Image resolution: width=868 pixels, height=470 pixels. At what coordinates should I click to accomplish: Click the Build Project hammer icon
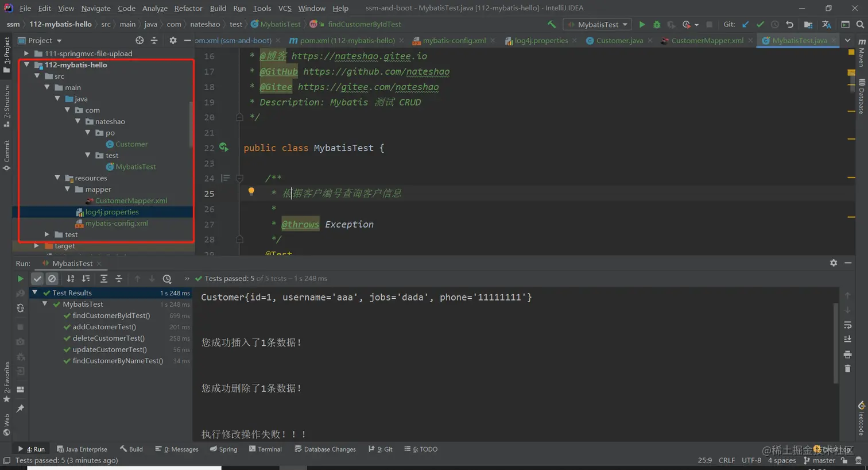(x=552, y=24)
